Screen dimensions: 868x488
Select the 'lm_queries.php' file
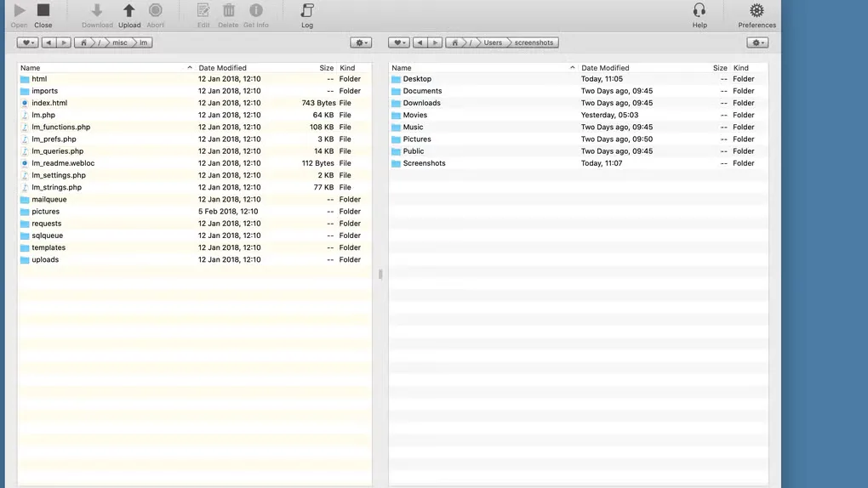tap(194, 151)
